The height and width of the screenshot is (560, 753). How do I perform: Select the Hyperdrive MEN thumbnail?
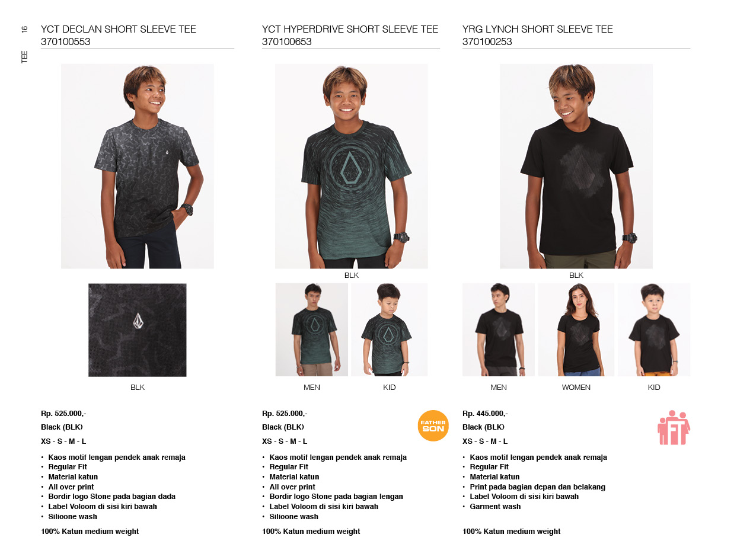pos(312,329)
